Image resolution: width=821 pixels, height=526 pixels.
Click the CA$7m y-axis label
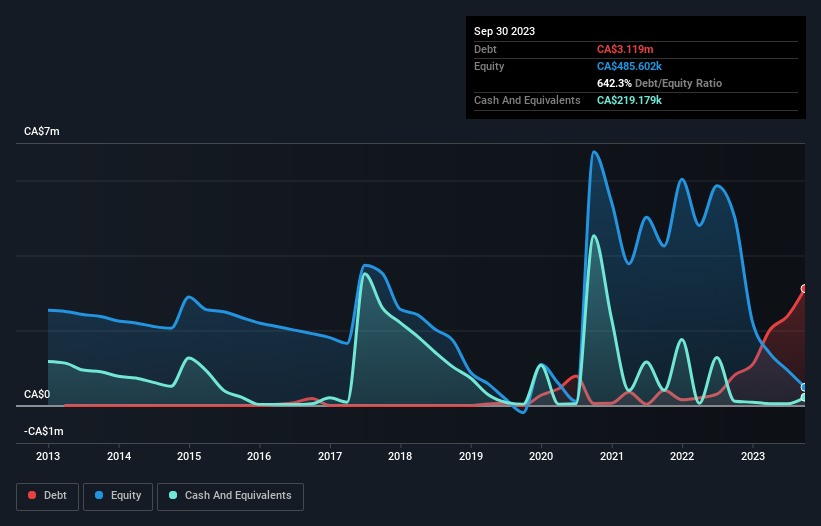[x=42, y=131]
